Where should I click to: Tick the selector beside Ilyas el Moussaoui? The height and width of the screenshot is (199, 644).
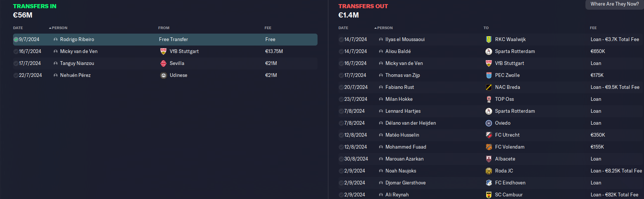[341, 39]
